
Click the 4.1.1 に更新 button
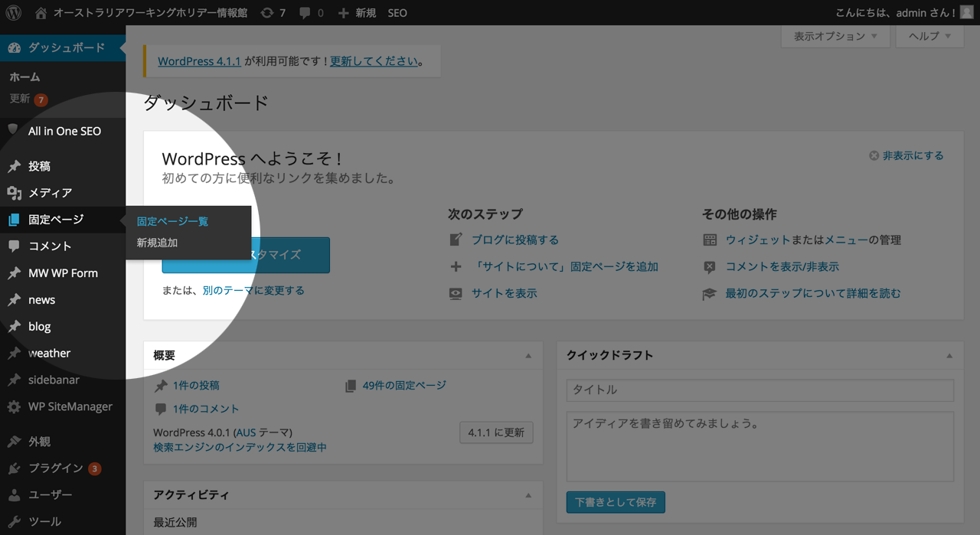tap(496, 432)
